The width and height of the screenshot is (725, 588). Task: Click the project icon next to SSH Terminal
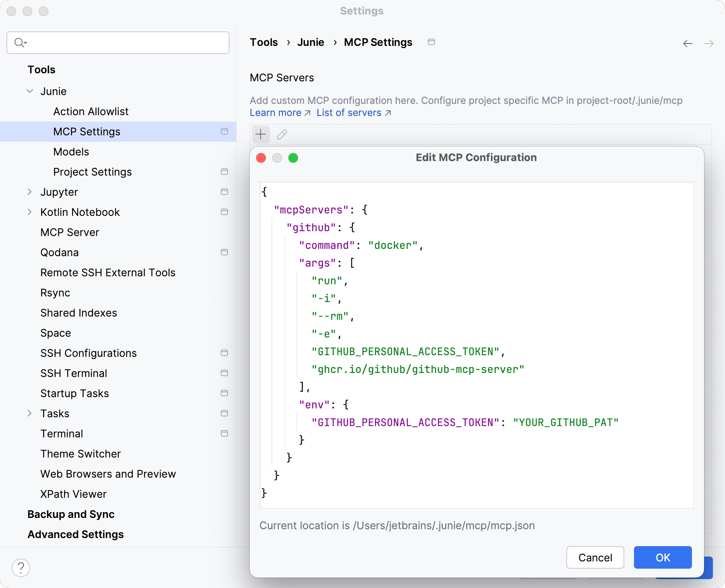224,373
